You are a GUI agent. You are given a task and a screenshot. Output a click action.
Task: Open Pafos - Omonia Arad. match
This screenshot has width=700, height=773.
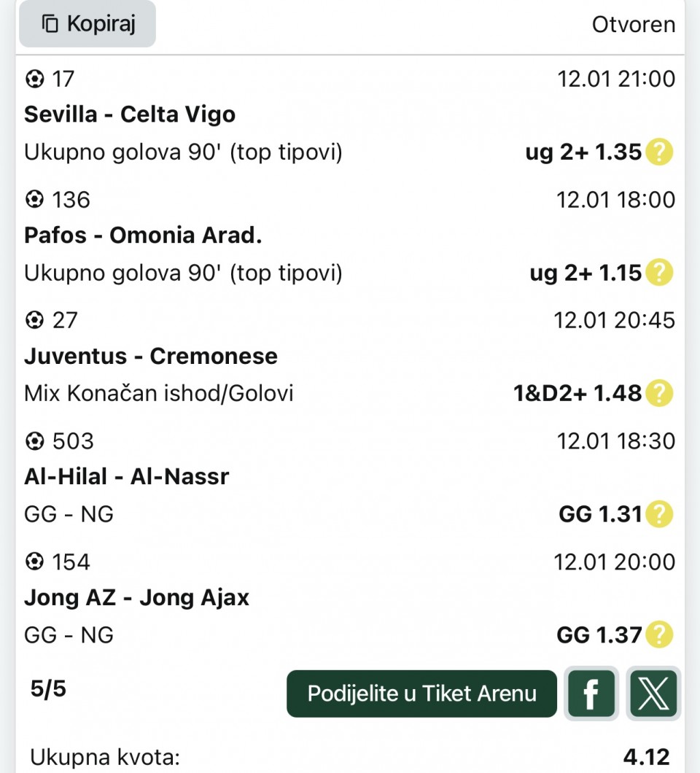[143, 236]
